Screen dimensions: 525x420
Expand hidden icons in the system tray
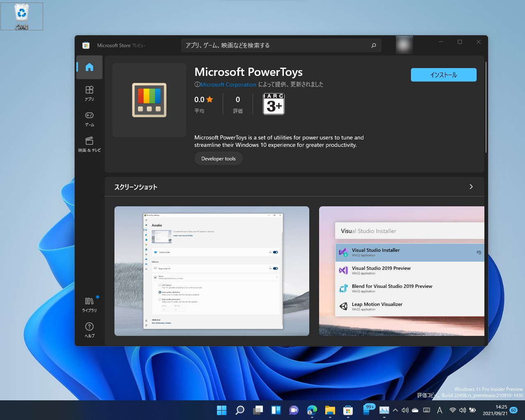395,410
